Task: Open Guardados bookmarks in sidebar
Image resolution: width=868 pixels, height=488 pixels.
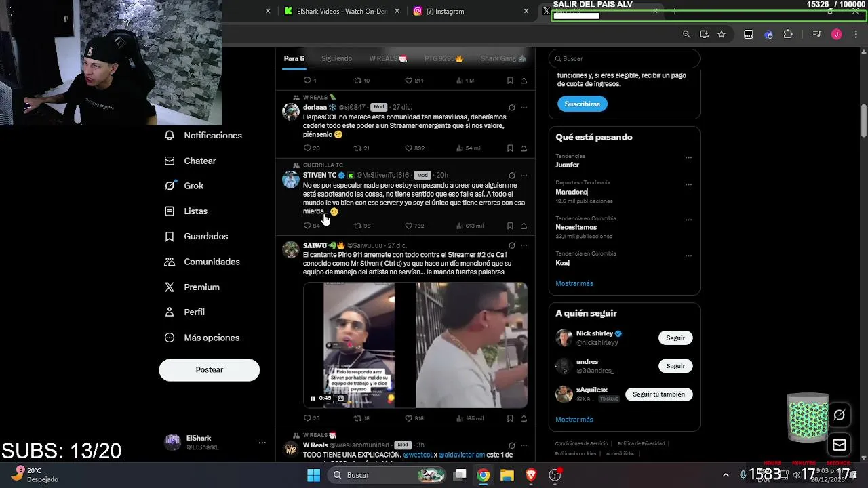Action: [x=197, y=237]
